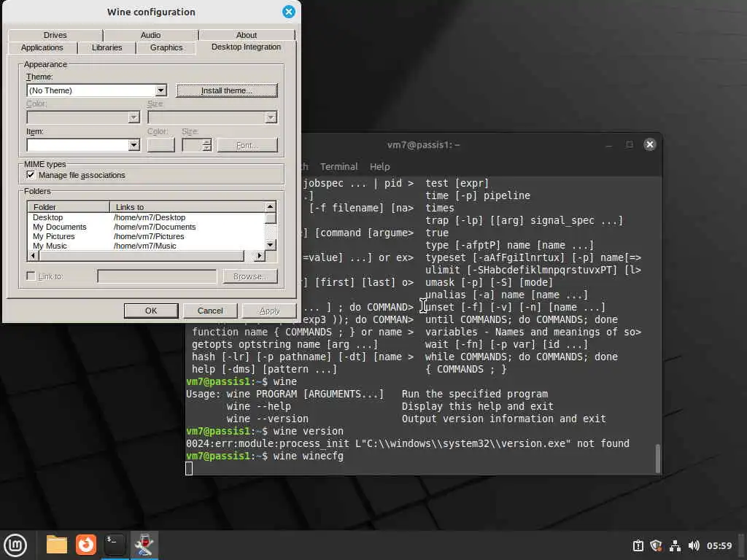747x560 pixels.
Task: Click the terminal prompt cursor line
Action: click(x=189, y=469)
